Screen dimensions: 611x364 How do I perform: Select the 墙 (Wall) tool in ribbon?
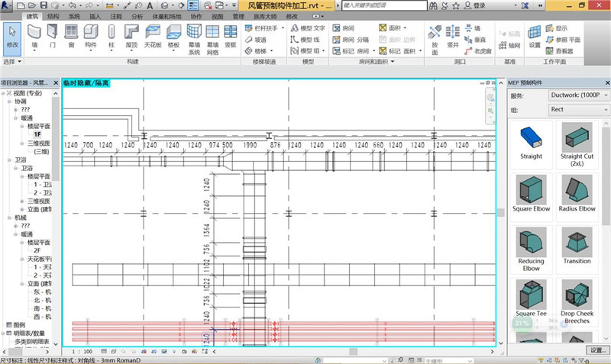35,35
